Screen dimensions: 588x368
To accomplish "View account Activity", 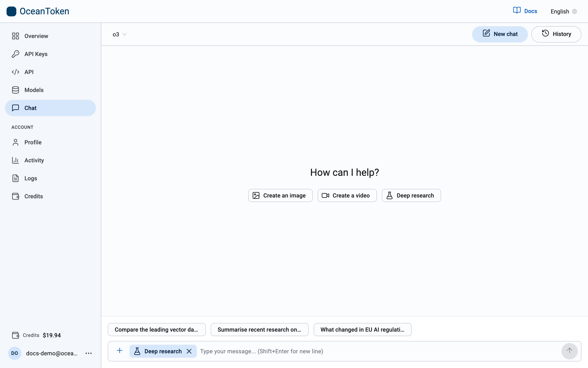I will click(50, 160).
